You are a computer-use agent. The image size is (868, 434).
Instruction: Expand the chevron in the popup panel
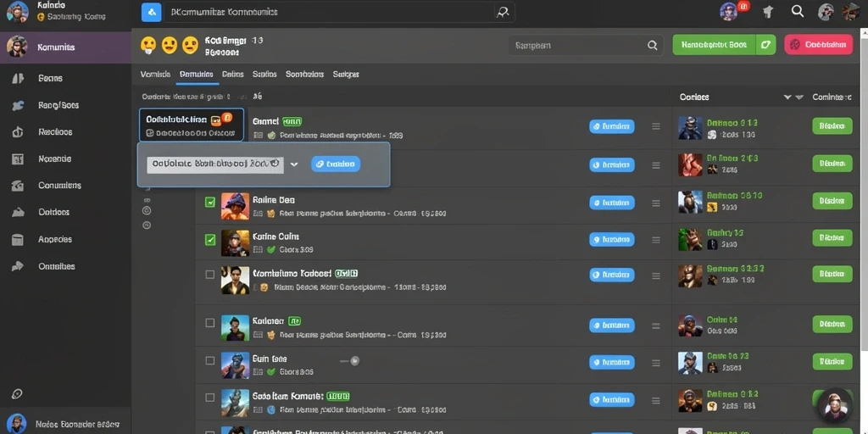coord(294,164)
